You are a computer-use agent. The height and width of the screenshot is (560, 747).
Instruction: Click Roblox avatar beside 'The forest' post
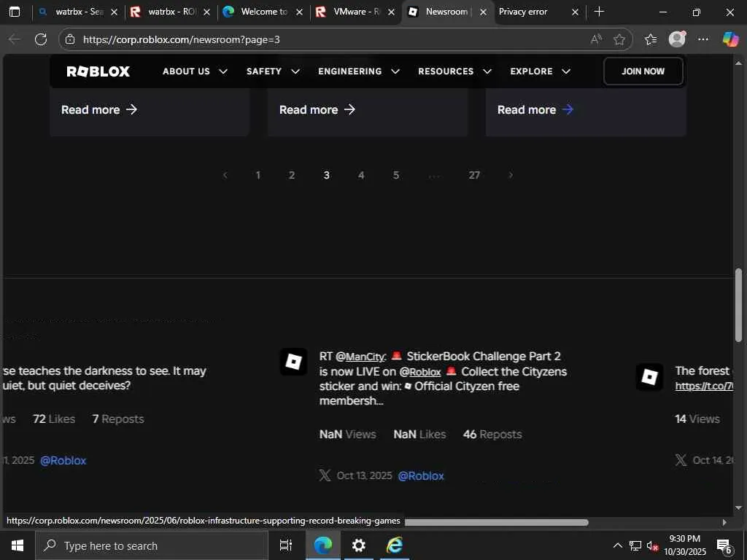(649, 377)
